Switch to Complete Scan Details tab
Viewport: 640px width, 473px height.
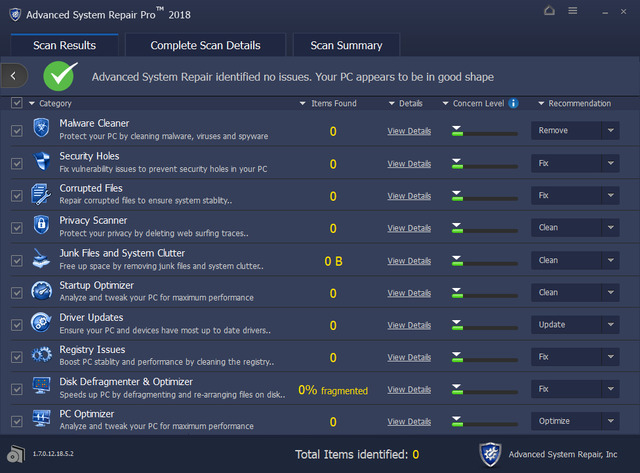[205, 45]
